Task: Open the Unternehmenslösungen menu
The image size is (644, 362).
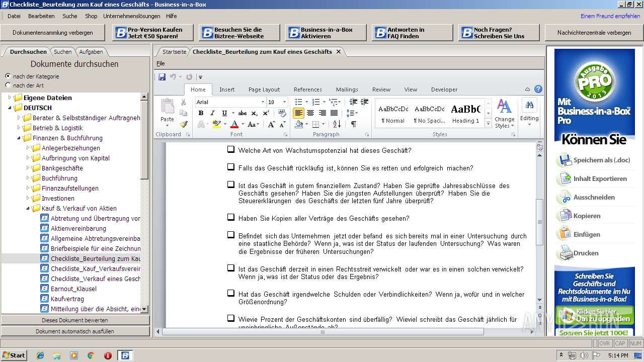Action: (x=132, y=16)
